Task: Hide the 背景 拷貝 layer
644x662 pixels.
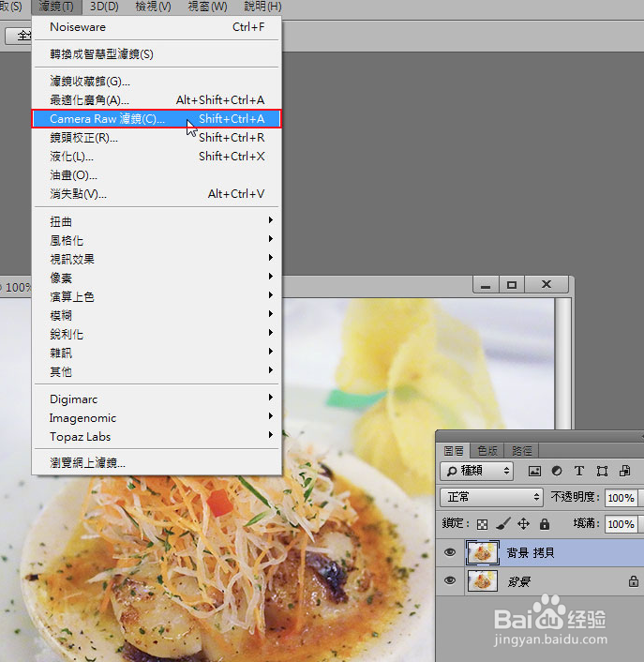Action: [x=450, y=552]
